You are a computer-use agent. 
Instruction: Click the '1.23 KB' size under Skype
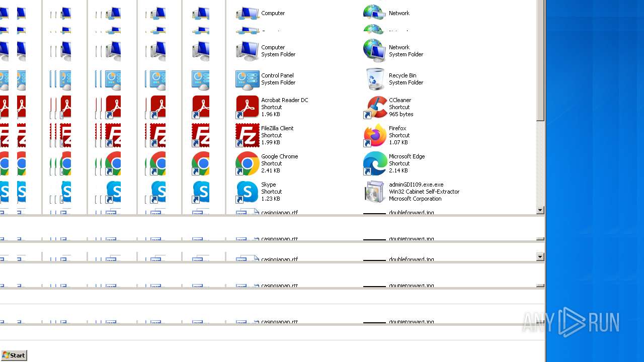click(x=271, y=199)
